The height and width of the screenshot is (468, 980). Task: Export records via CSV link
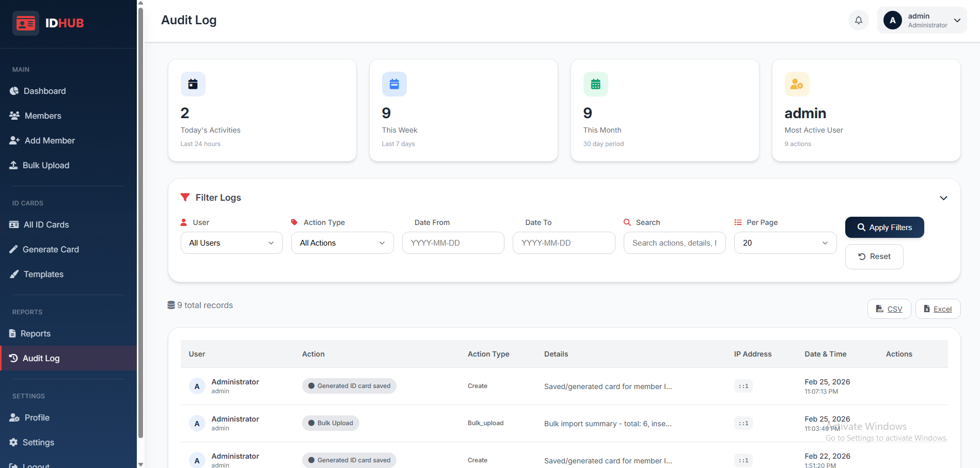click(889, 309)
